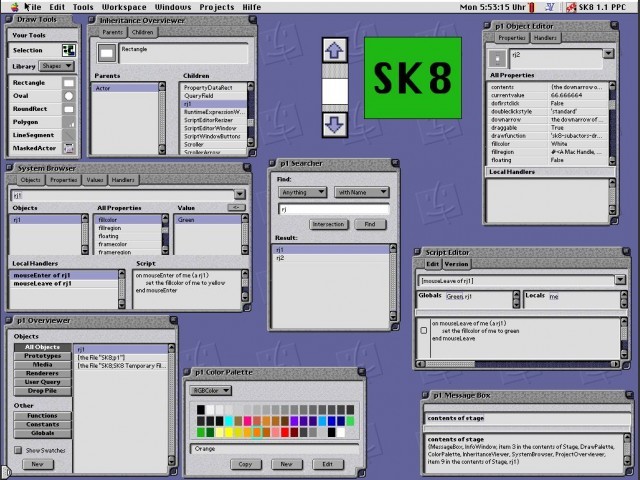Expand the RGBColor dropdown in Color Palette
640x480 pixels.
click(x=211, y=391)
